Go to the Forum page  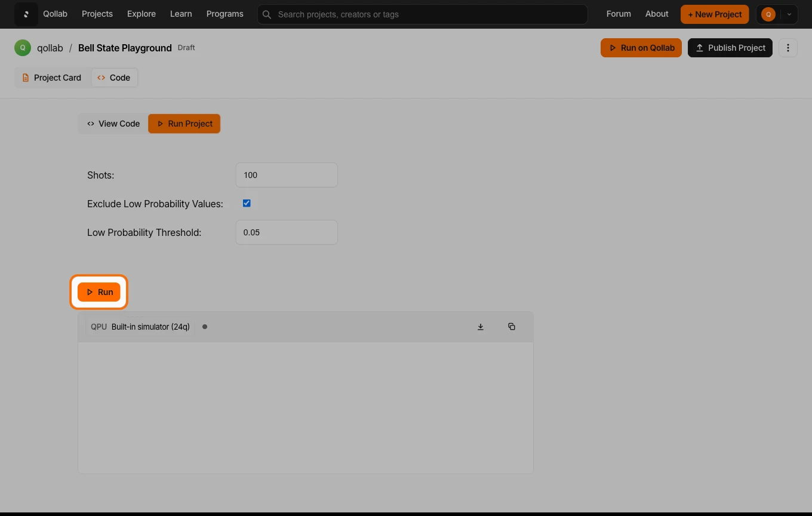point(619,14)
